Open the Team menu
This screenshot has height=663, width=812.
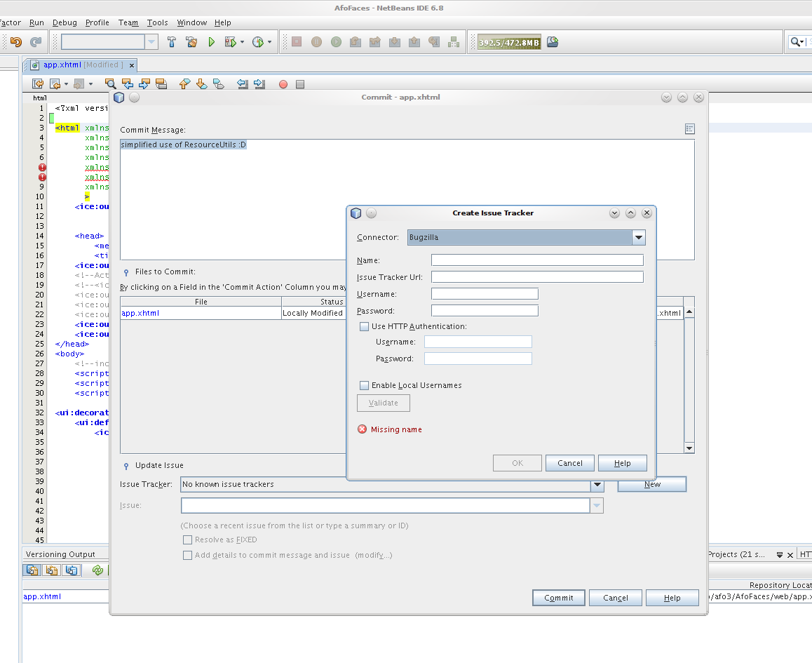(x=128, y=22)
